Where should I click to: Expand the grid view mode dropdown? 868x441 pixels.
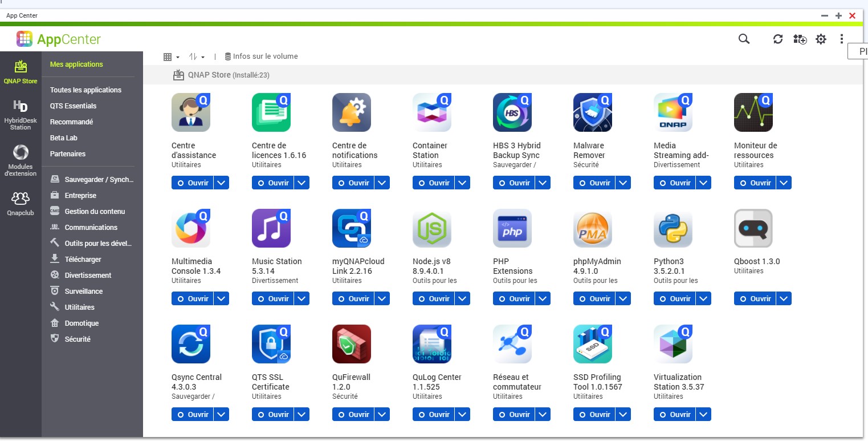pos(172,56)
